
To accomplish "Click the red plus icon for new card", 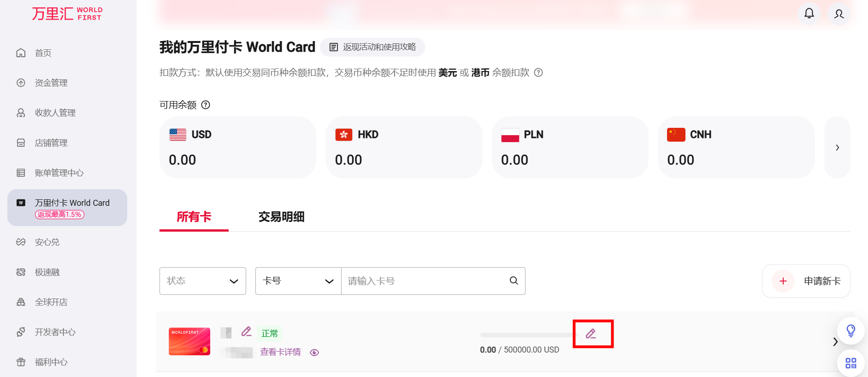I will (783, 281).
